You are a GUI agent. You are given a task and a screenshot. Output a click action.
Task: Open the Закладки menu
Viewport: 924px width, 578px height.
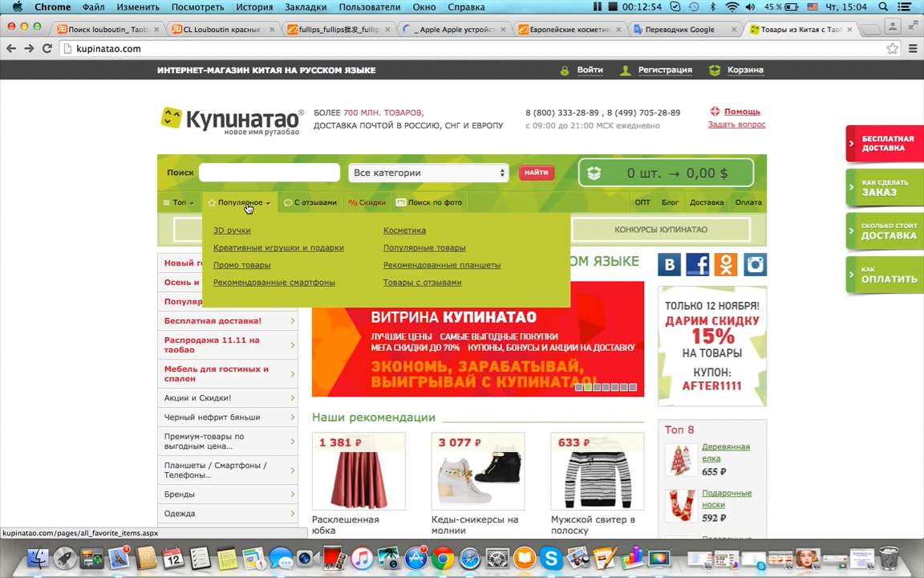306,7
